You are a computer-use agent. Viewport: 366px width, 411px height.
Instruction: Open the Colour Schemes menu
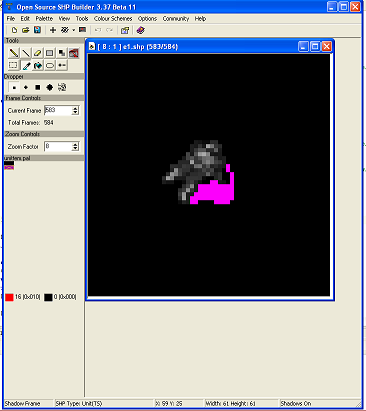[x=113, y=19]
